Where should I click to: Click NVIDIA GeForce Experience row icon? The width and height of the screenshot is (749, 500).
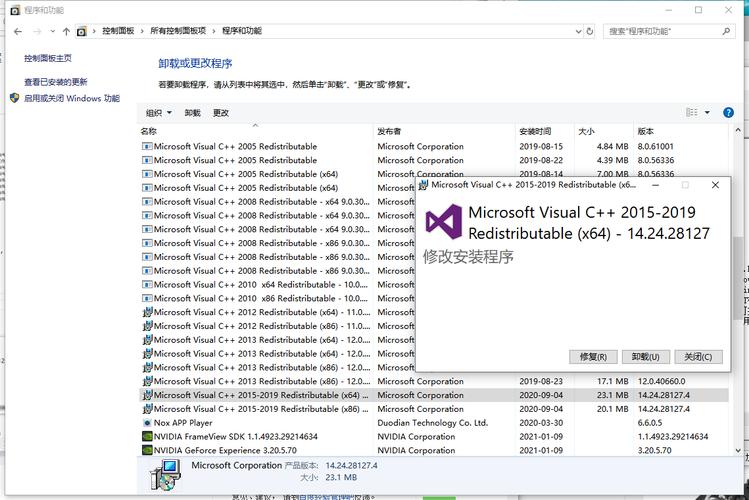pos(147,450)
